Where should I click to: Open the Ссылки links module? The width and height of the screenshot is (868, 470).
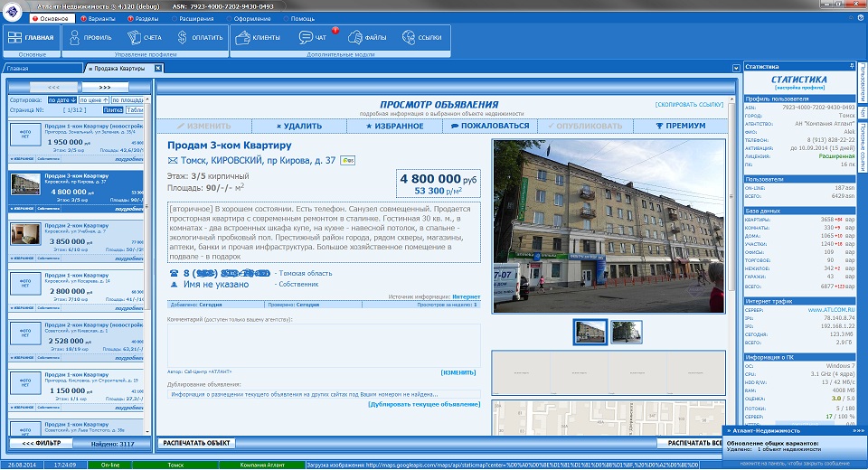tap(422, 38)
